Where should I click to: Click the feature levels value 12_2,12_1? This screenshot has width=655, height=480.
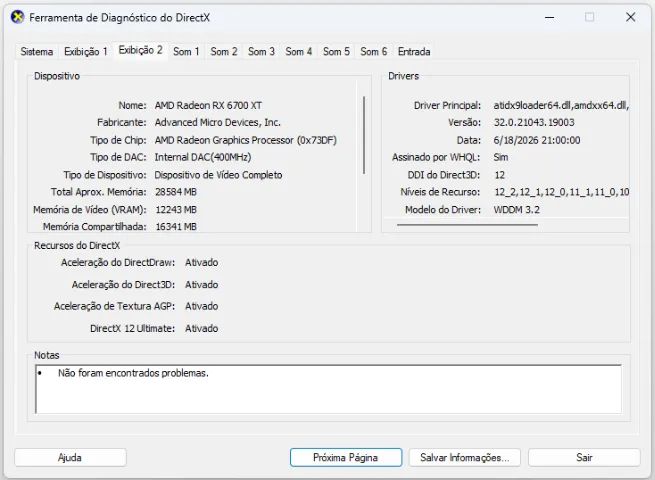pos(561,192)
